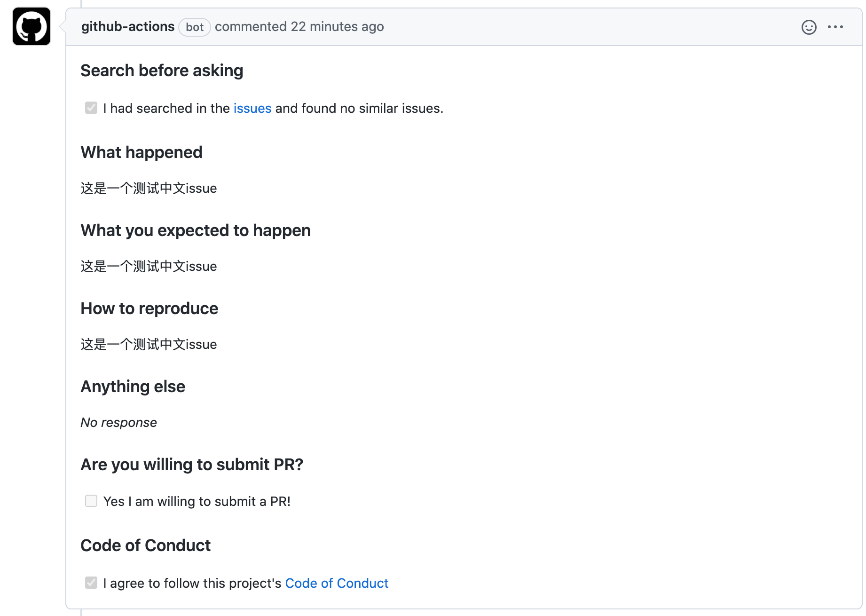Image resolution: width=866 pixels, height=616 pixels.
Task: Click the "What happened" heading
Action: (142, 153)
